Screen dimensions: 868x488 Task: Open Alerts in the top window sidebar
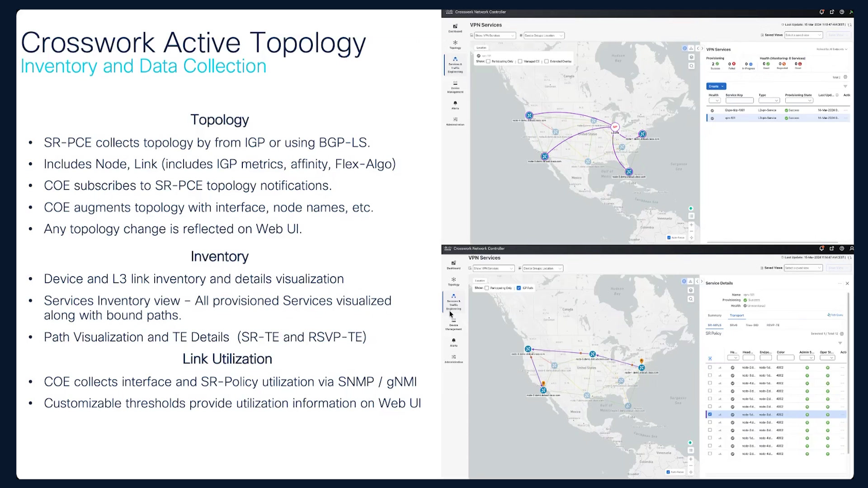(x=455, y=105)
